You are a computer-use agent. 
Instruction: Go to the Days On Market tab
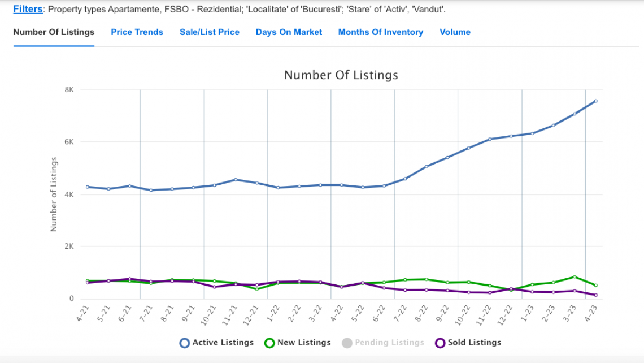[289, 32]
